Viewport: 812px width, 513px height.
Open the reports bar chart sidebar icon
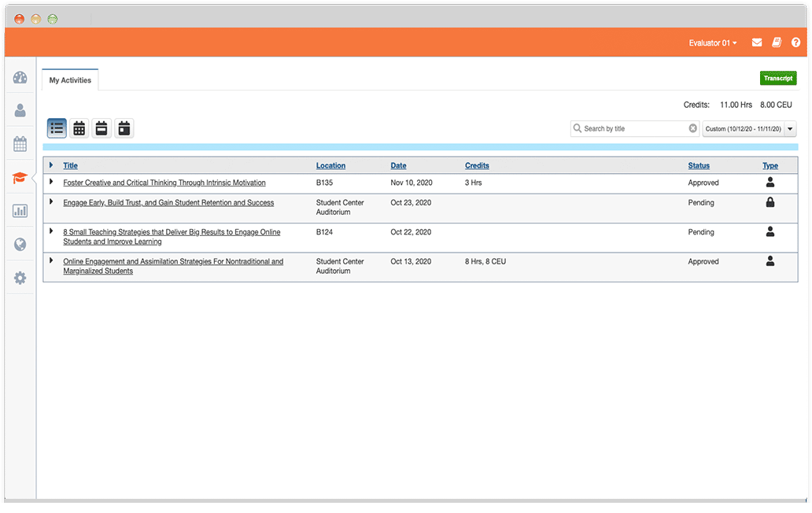tap(20, 211)
